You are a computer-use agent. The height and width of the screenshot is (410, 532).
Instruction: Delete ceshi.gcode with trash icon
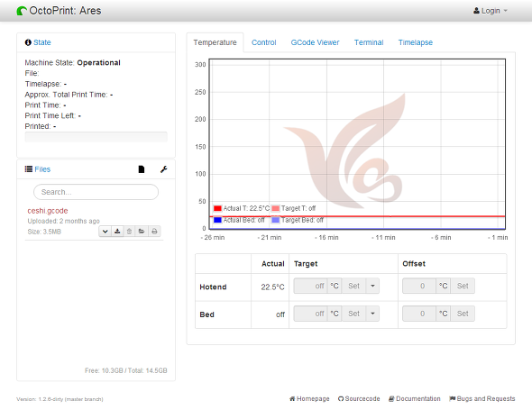point(129,232)
